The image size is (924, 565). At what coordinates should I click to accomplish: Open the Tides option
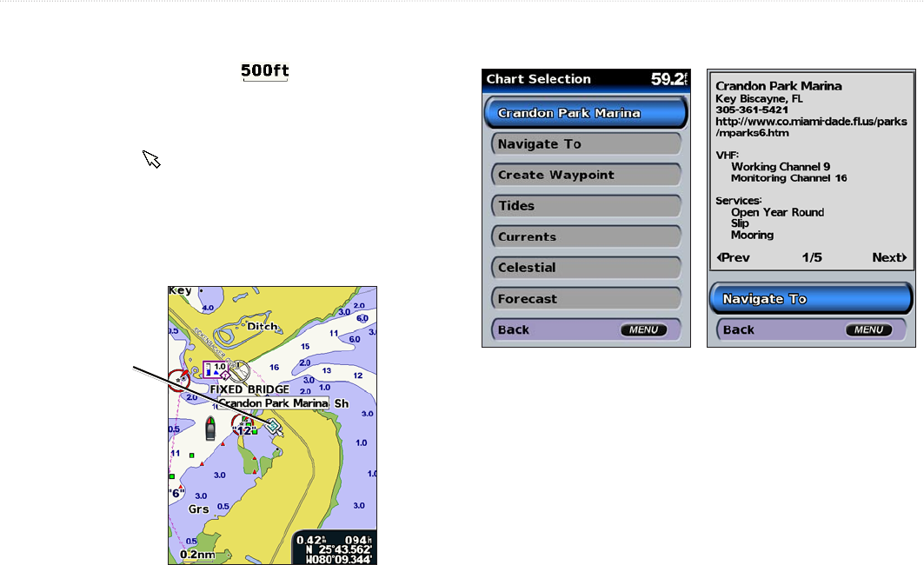pyautogui.click(x=586, y=206)
